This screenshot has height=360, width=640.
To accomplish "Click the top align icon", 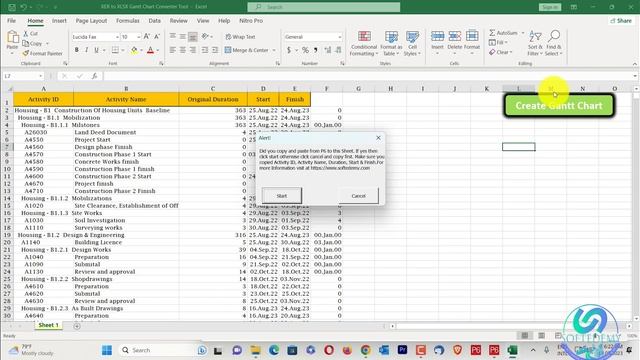I will 173,36.
